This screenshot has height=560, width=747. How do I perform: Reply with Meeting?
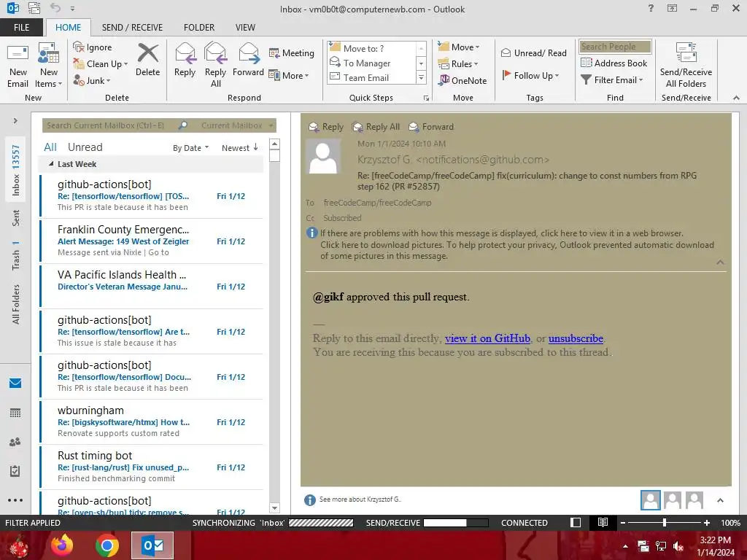pos(292,52)
